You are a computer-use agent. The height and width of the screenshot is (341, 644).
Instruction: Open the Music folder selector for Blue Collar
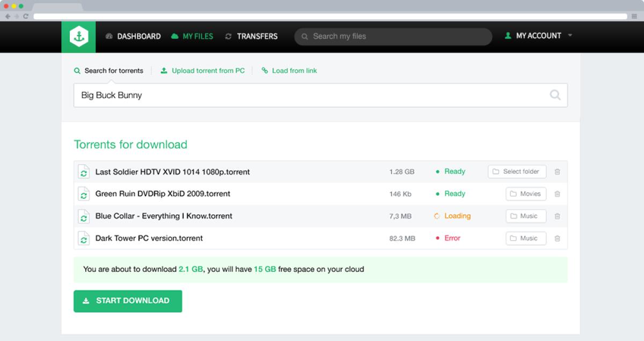(525, 216)
